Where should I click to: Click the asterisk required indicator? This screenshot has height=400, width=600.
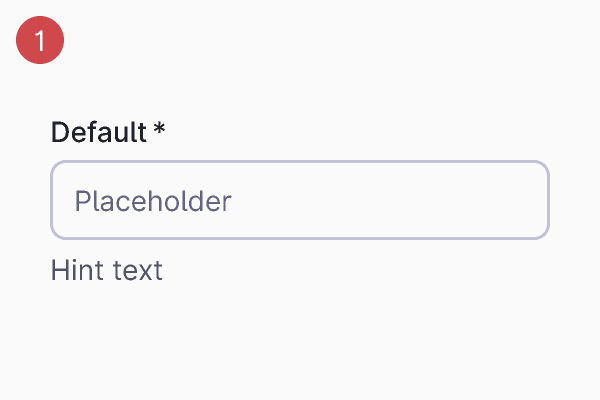(x=159, y=130)
